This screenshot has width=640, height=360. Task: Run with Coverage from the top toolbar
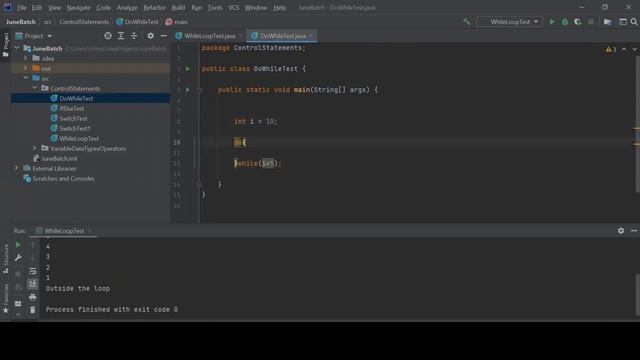pyautogui.click(x=578, y=22)
